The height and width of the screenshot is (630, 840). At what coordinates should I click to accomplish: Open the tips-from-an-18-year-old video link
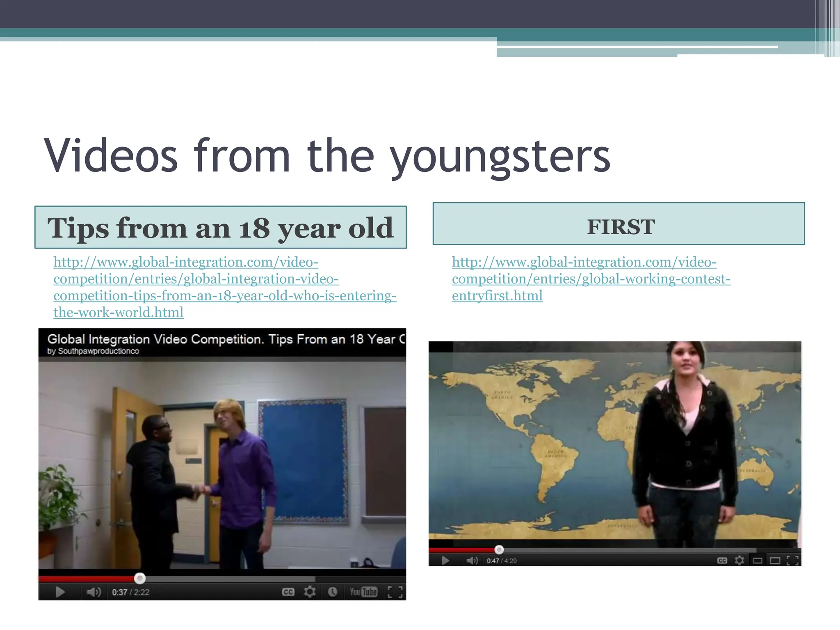click(225, 287)
